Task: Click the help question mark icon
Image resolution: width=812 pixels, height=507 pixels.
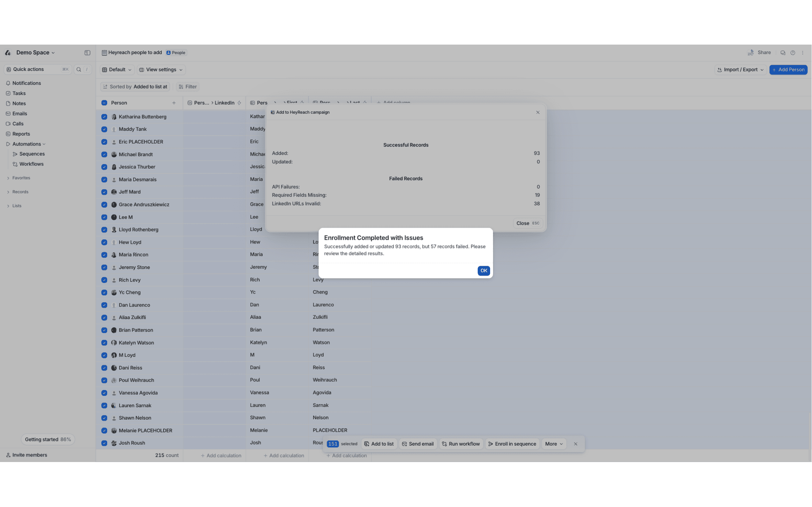Action: (793, 53)
